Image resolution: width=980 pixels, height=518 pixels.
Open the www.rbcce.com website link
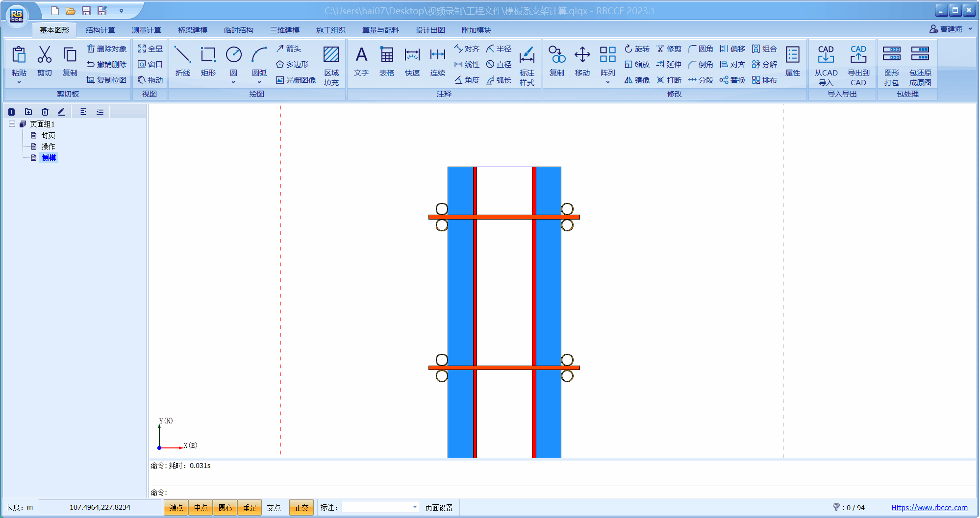pos(929,508)
